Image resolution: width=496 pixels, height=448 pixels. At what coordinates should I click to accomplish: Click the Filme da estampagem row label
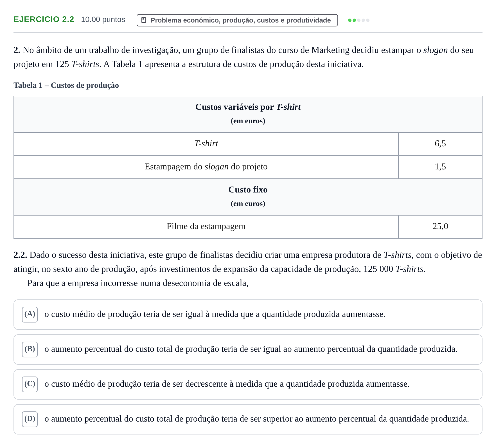206,227
